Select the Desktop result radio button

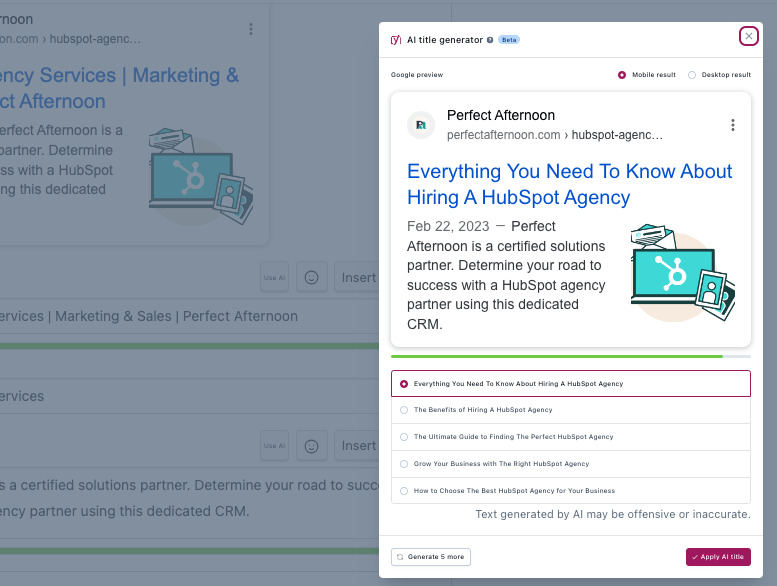click(x=692, y=75)
